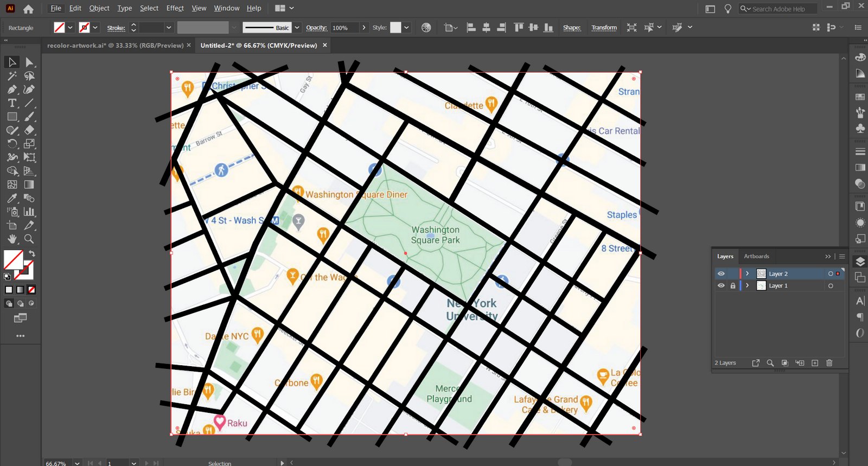
Task: Expand Layer 1 contents
Action: tap(748, 286)
